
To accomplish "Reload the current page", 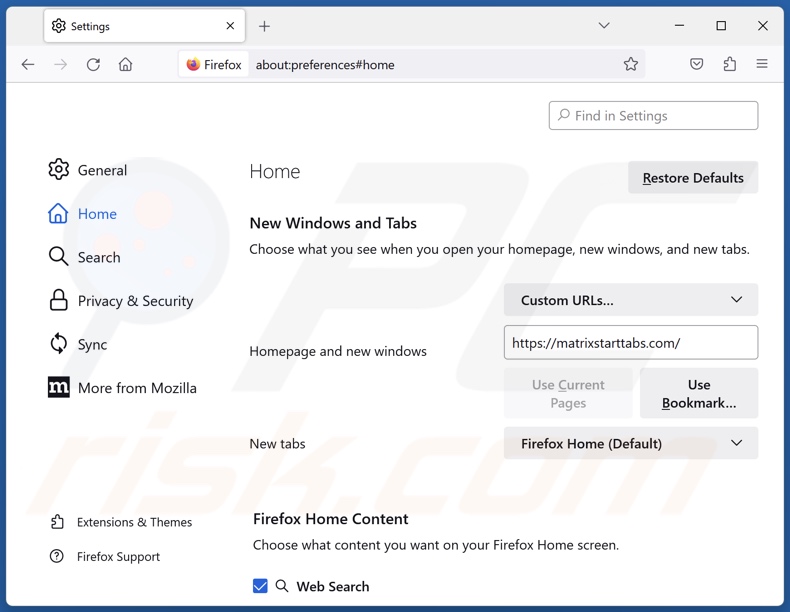I will [x=93, y=64].
